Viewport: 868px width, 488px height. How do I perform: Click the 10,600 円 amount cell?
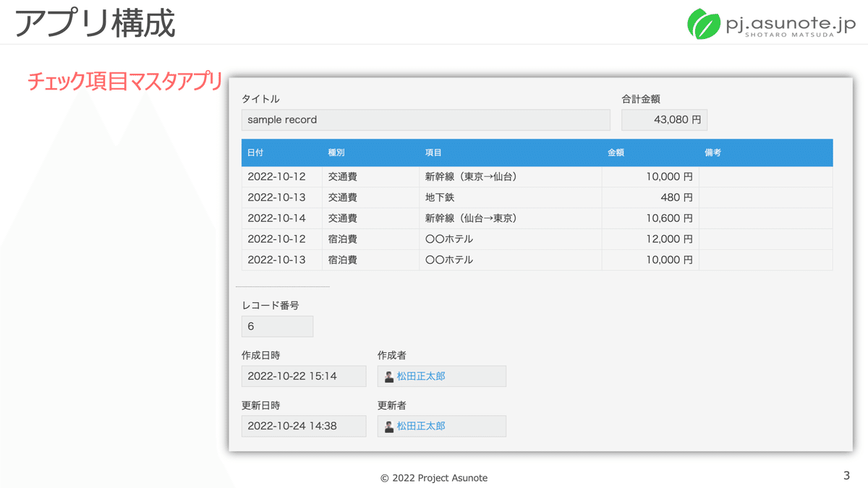click(650, 218)
